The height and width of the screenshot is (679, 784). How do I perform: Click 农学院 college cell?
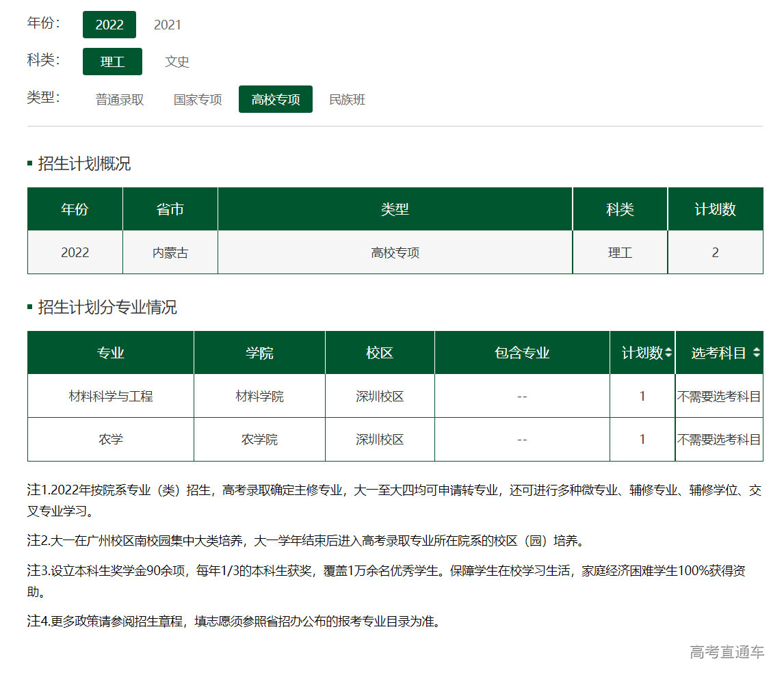click(259, 440)
